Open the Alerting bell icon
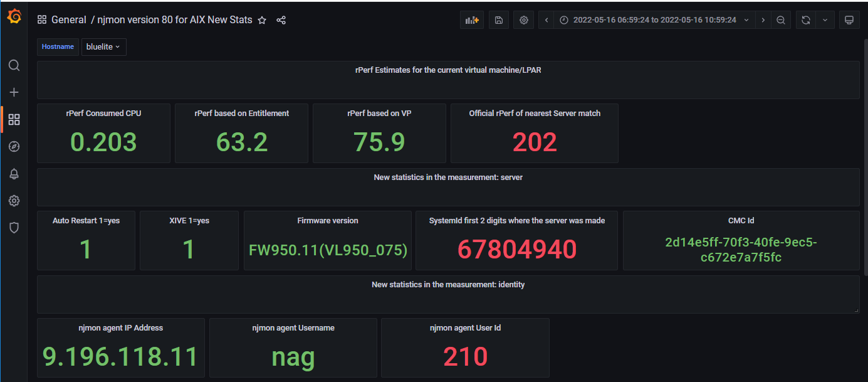This screenshot has width=868, height=382. tap(14, 174)
